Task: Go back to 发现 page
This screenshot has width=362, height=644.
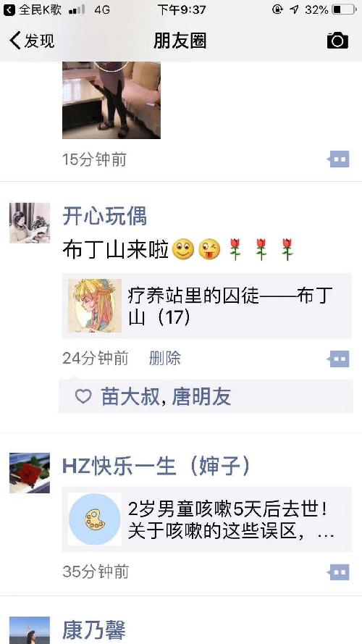Action: pyautogui.click(x=32, y=41)
